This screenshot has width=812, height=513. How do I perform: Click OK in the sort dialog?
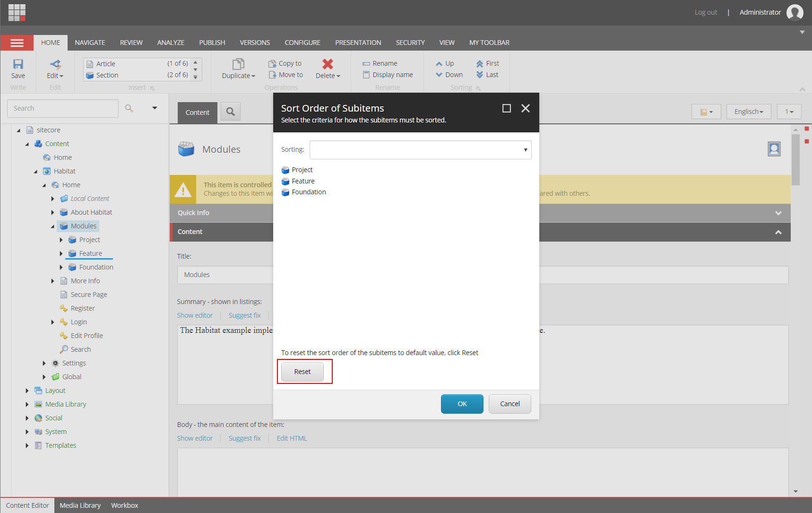[462, 404]
